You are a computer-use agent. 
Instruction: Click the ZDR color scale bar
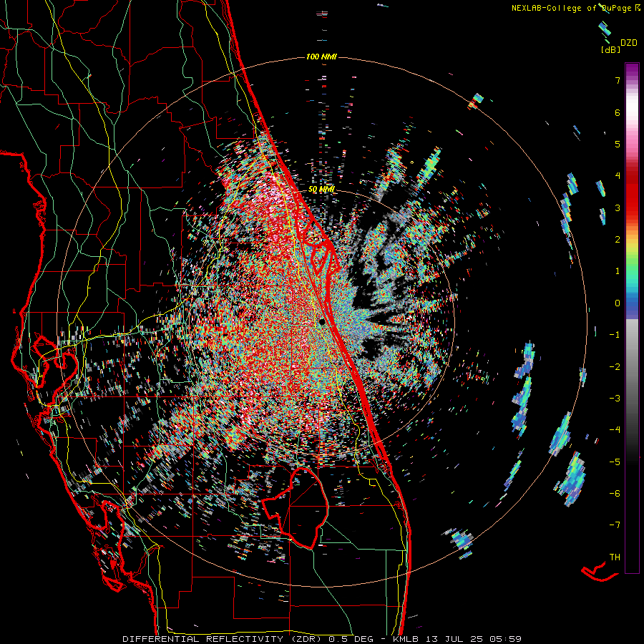pyautogui.click(x=632, y=318)
